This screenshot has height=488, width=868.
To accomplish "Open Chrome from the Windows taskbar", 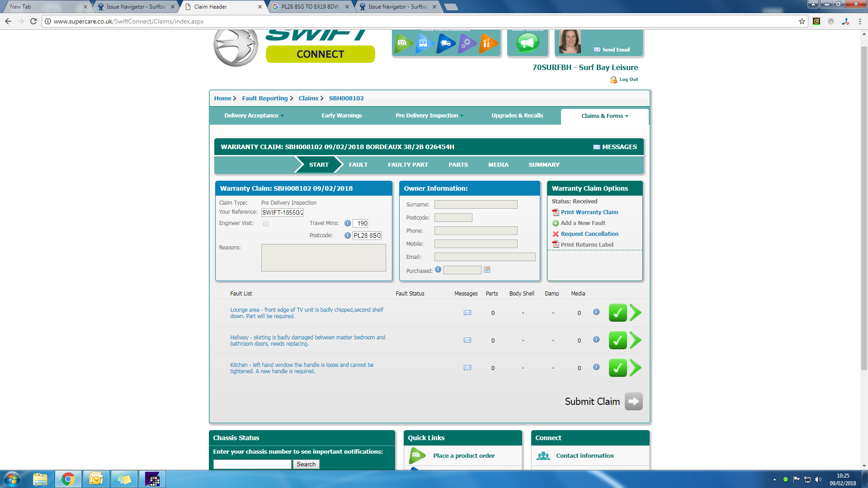I will point(68,479).
